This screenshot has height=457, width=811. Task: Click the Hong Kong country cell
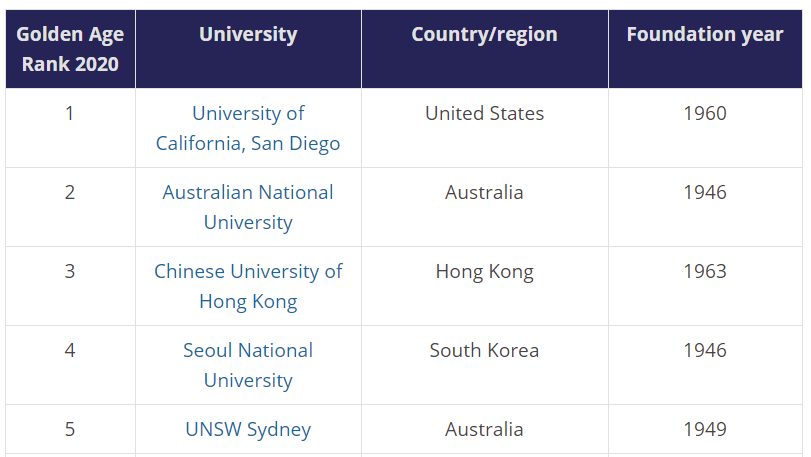click(484, 271)
